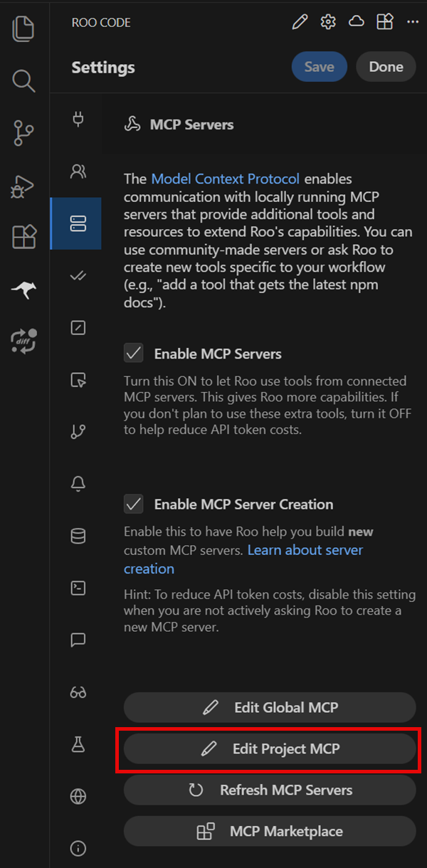Click the pencil new task icon

click(x=300, y=22)
